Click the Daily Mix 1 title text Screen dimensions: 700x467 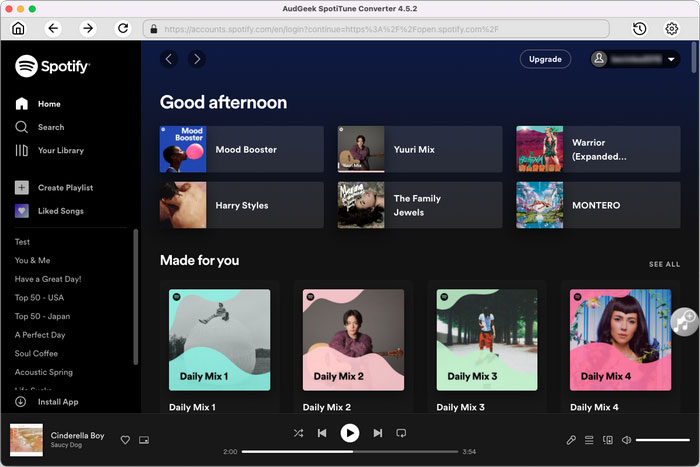(192, 407)
